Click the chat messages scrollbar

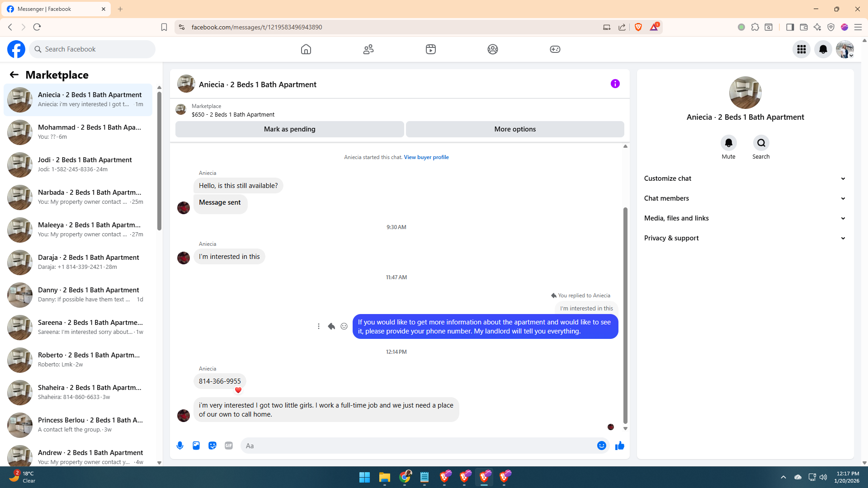click(x=625, y=315)
